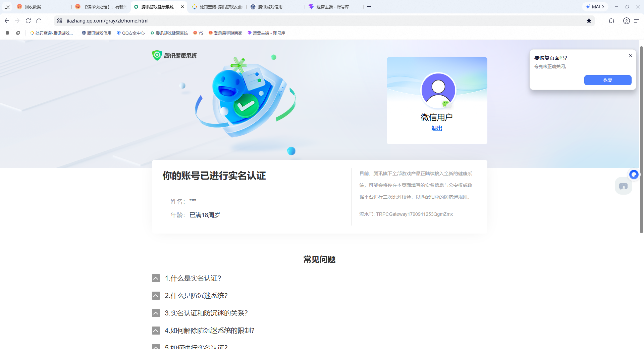Click the Tencent health system shield logo
The width and height of the screenshot is (644, 349).
tap(157, 55)
